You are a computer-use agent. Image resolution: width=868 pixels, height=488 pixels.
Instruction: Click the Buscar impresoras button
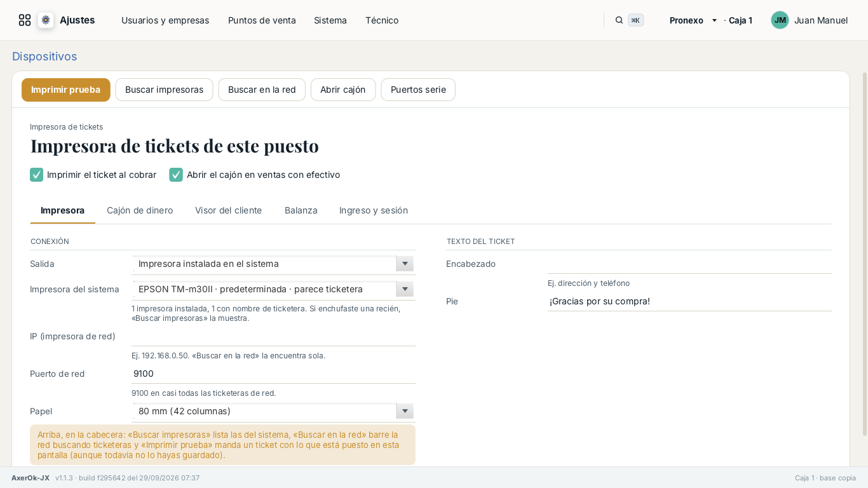point(164,90)
